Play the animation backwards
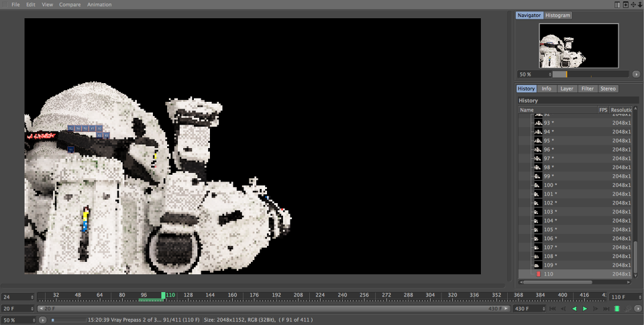This screenshot has height=325, width=644. (x=574, y=309)
